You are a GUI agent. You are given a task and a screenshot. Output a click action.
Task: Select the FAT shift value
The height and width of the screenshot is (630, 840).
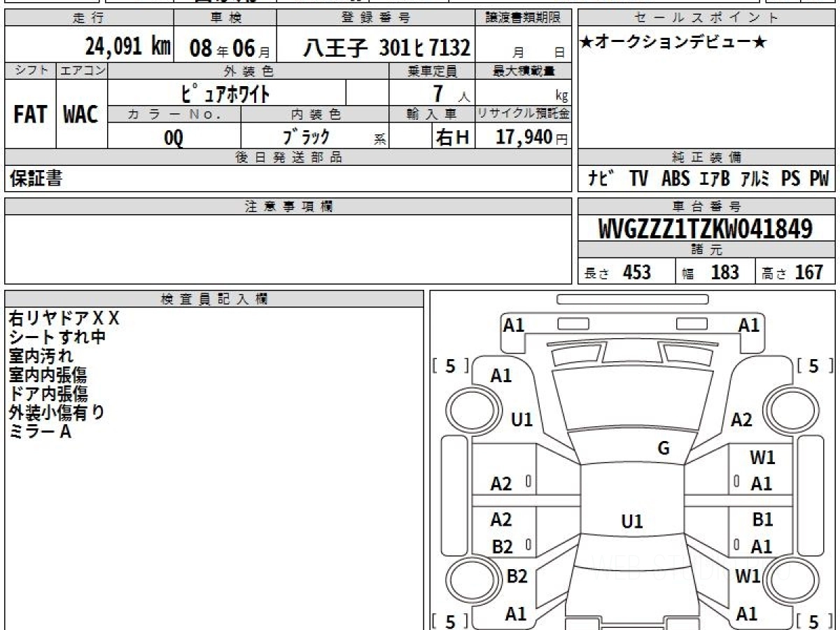click(30, 115)
